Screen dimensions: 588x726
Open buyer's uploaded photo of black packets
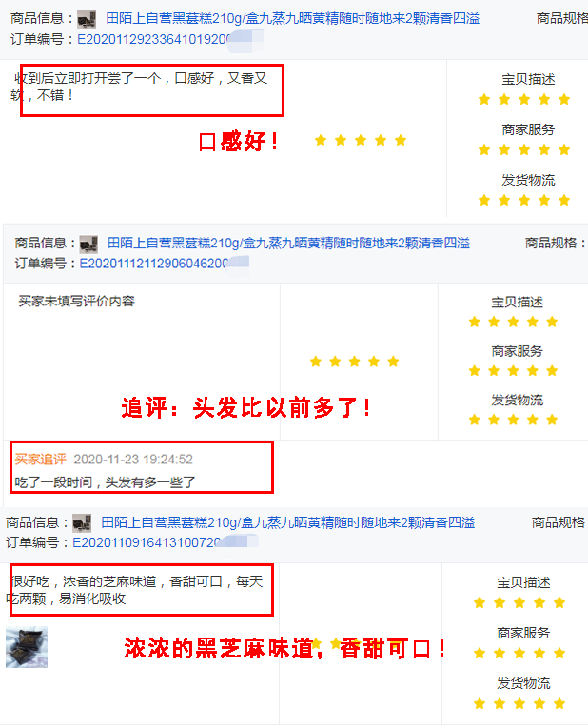click(27, 647)
